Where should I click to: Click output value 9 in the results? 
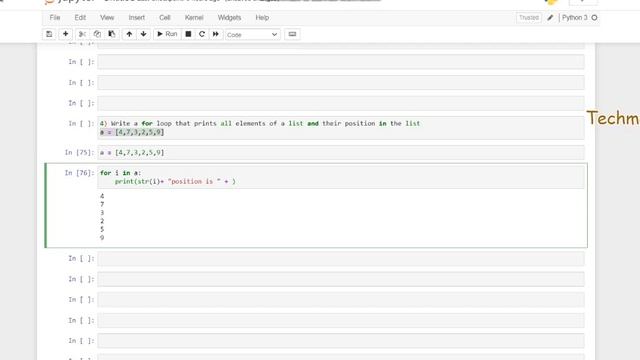[102, 238]
